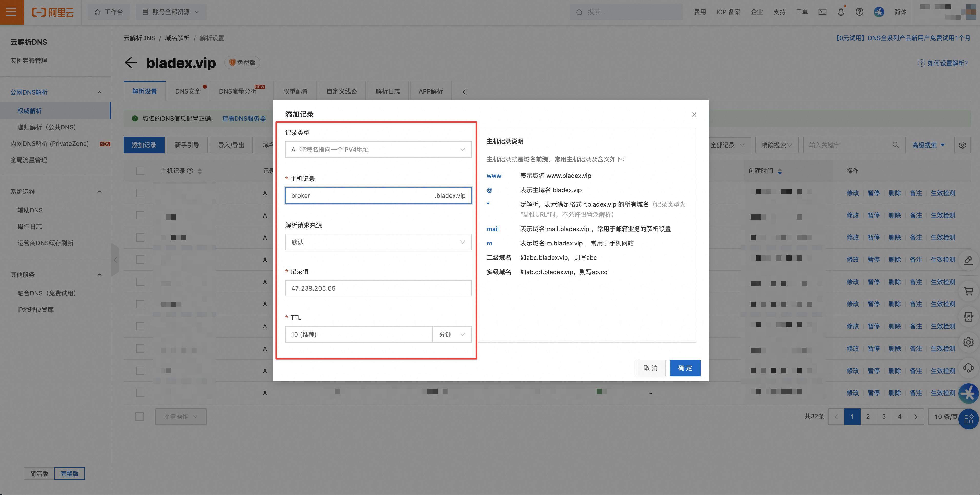Open the 全部记录 filter dropdown
This screenshot has width=980, height=495.
pos(729,145)
